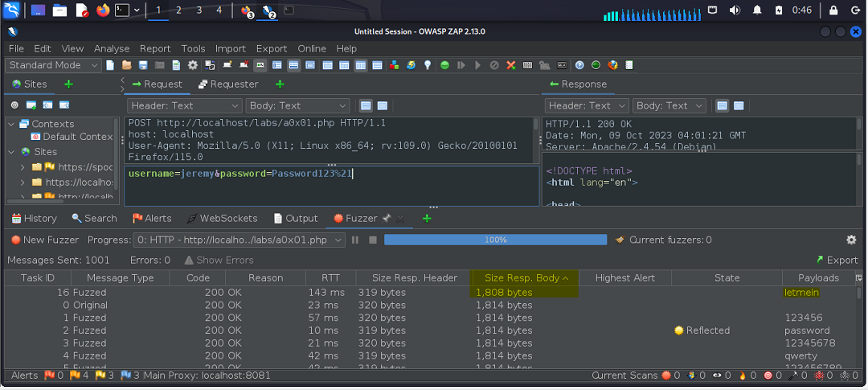Image resolution: width=868 pixels, height=390 pixels.
Task: Switch to the History tab
Action: [34, 218]
